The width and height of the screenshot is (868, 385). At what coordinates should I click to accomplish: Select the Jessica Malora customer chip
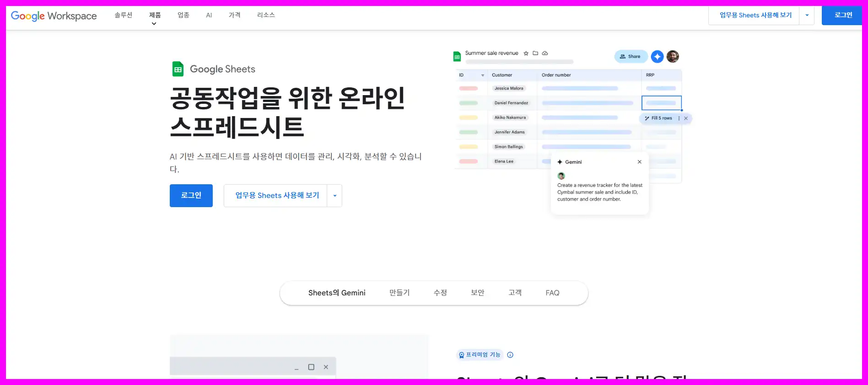click(x=509, y=88)
